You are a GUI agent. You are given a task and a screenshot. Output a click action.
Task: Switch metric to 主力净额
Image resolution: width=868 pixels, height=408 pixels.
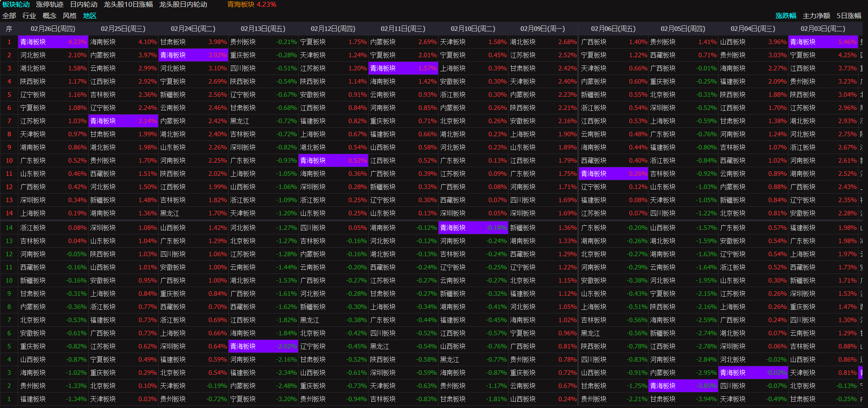[816, 16]
